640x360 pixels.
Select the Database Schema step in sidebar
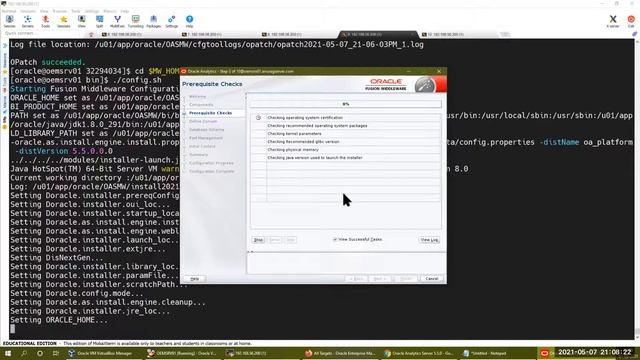pos(207,129)
